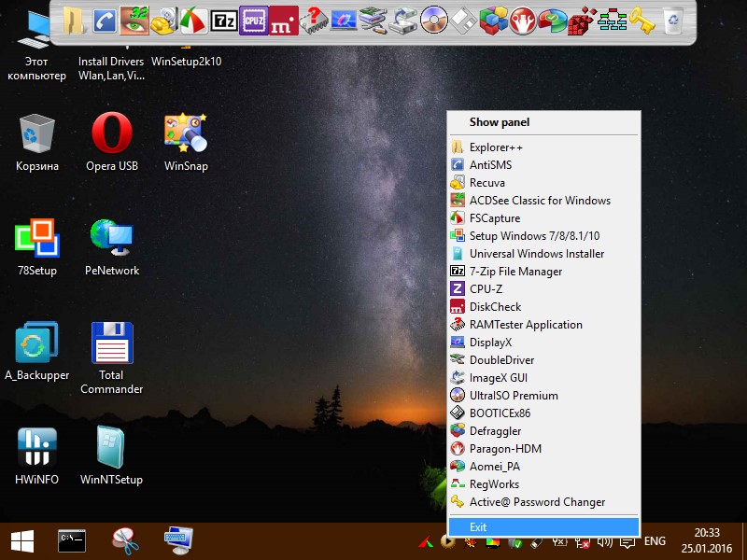Choose ACDSee Classic for Windows entry
This screenshot has width=747, height=560.
click(x=543, y=201)
